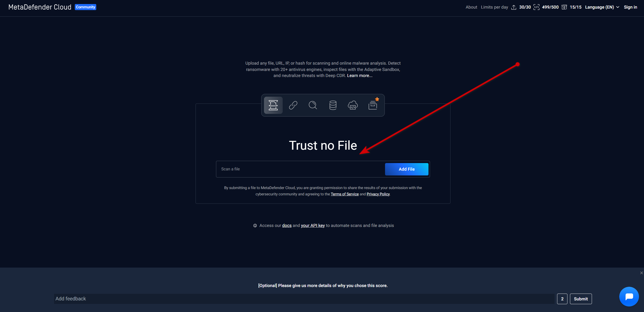Image resolution: width=644 pixels, height=312 pixels.
Task: Open the Terms of Service link
Action: coord(345,194)
